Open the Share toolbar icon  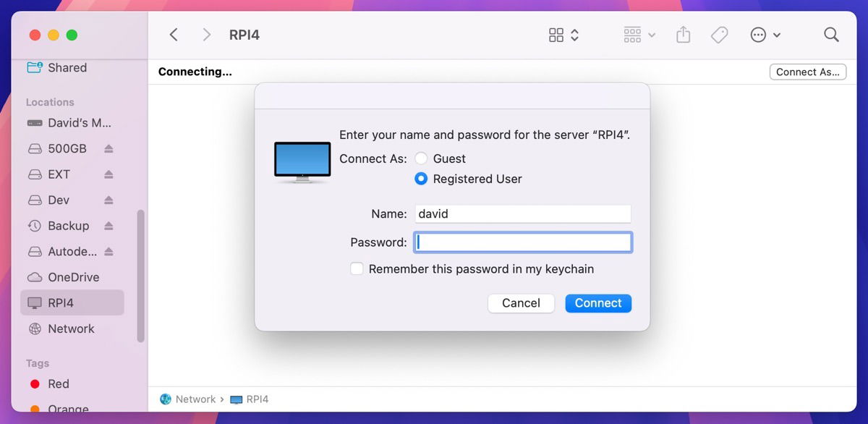tap(684, 35)
